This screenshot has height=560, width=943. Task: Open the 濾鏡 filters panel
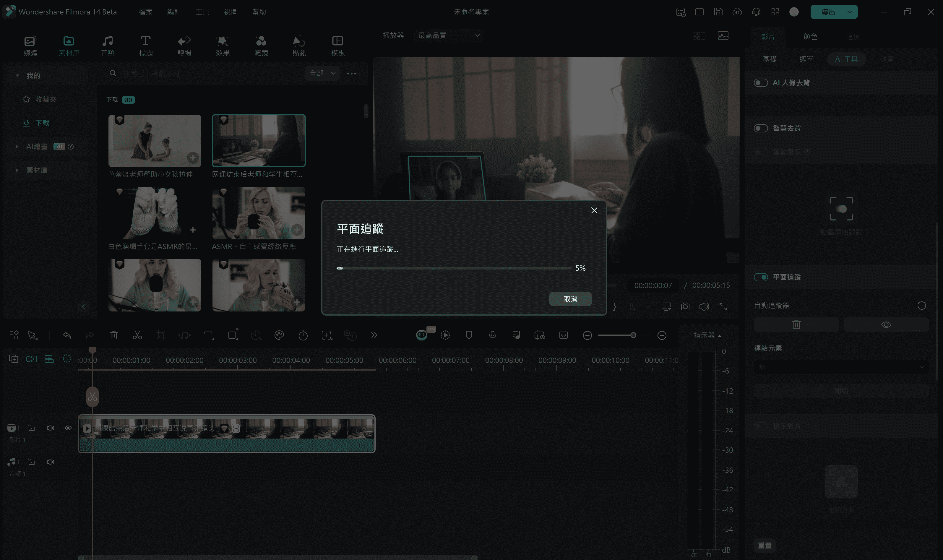[x=261, y=46]
